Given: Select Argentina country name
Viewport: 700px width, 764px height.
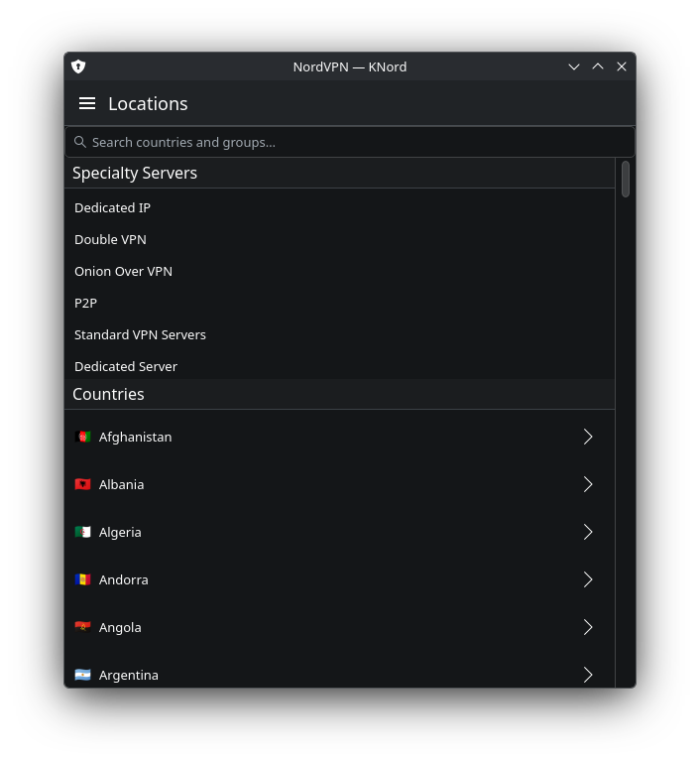Looking at the screenshot, I should click(129, 676).
